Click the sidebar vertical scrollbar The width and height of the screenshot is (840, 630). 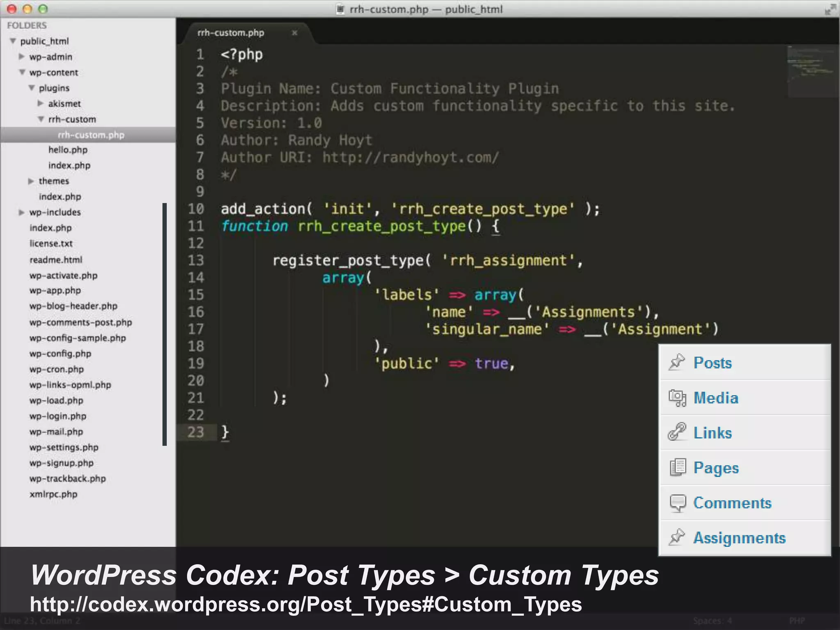pyautogui.click(x=164, y=324)
